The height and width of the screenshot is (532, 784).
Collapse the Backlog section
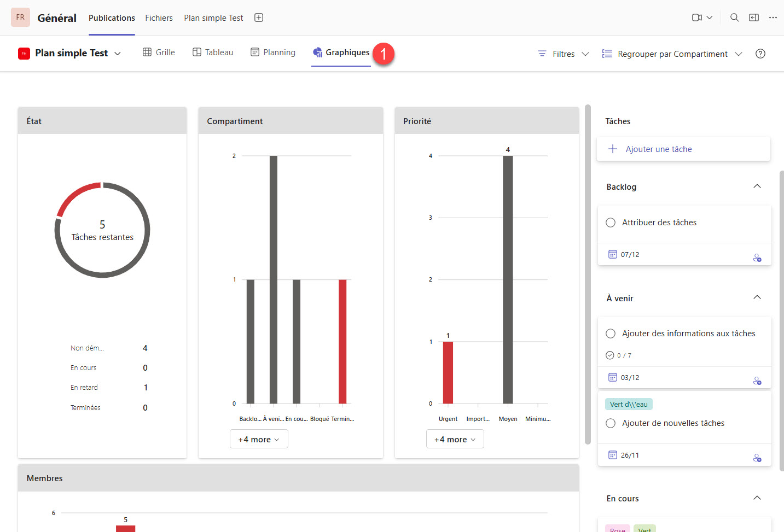tap(757, 186)
